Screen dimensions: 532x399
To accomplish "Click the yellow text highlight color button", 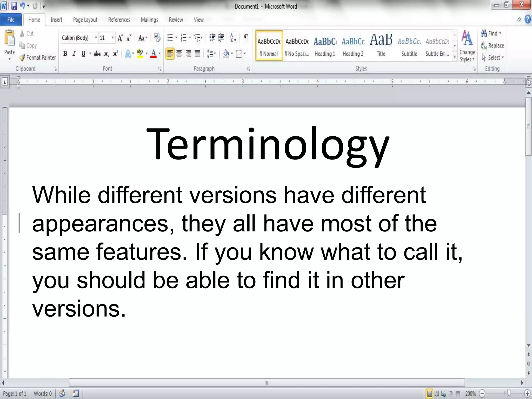I will tap(140, 54).
